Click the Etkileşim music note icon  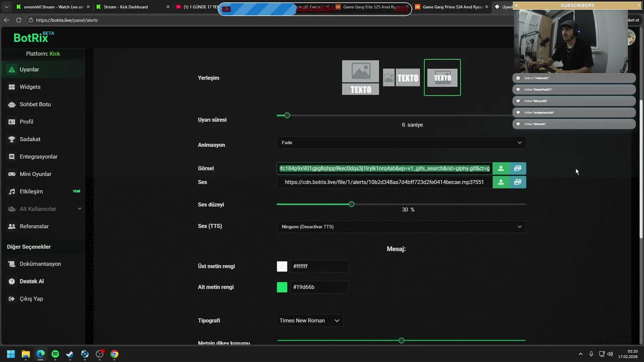click(x=12, y=192)
